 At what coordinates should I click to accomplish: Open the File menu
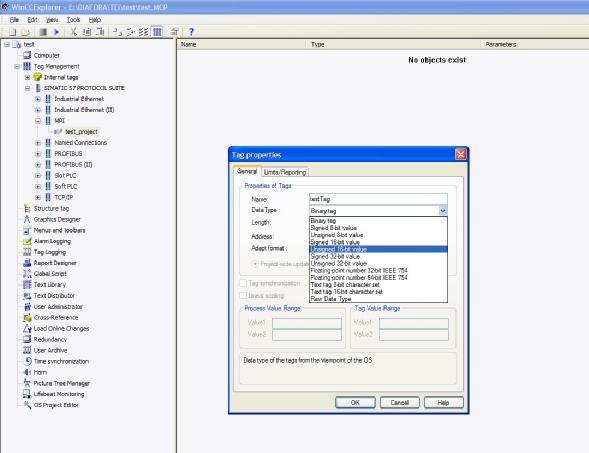(x=14, y=20)
